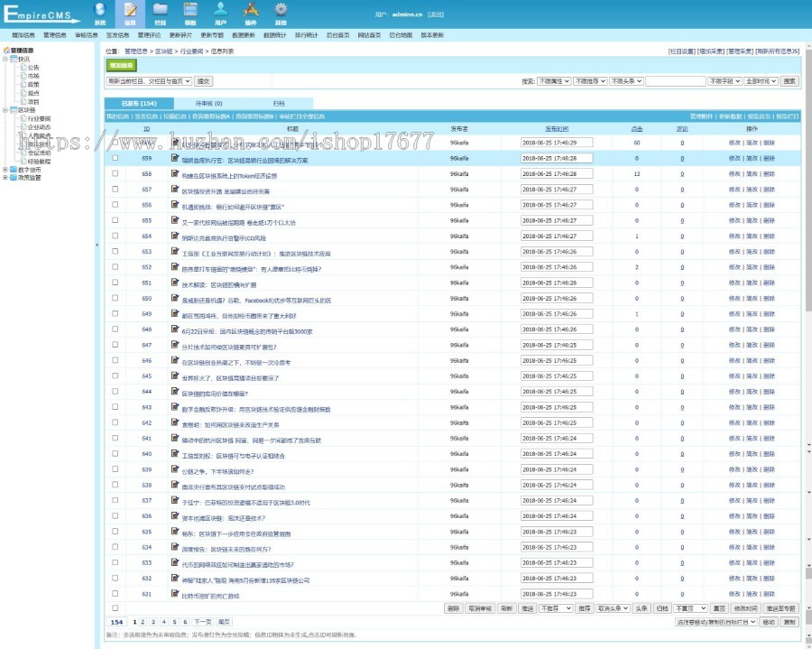Open the 取消头条 bulk action dropdown

coord(613,608)
